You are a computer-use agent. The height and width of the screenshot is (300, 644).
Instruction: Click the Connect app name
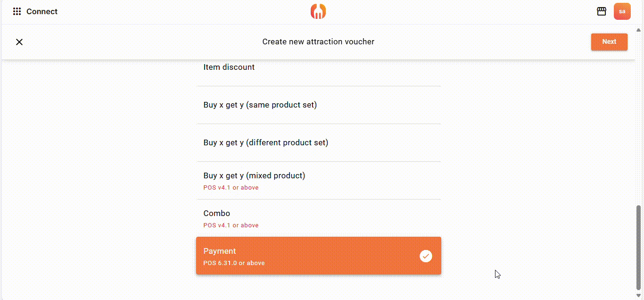tap(42, 12)
